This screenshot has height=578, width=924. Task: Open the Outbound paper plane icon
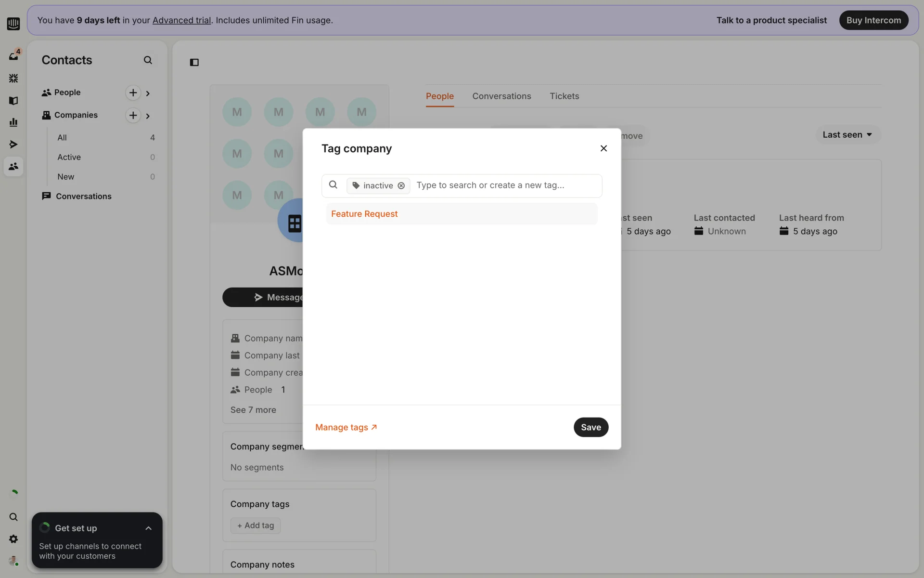[x=13, y=144]
